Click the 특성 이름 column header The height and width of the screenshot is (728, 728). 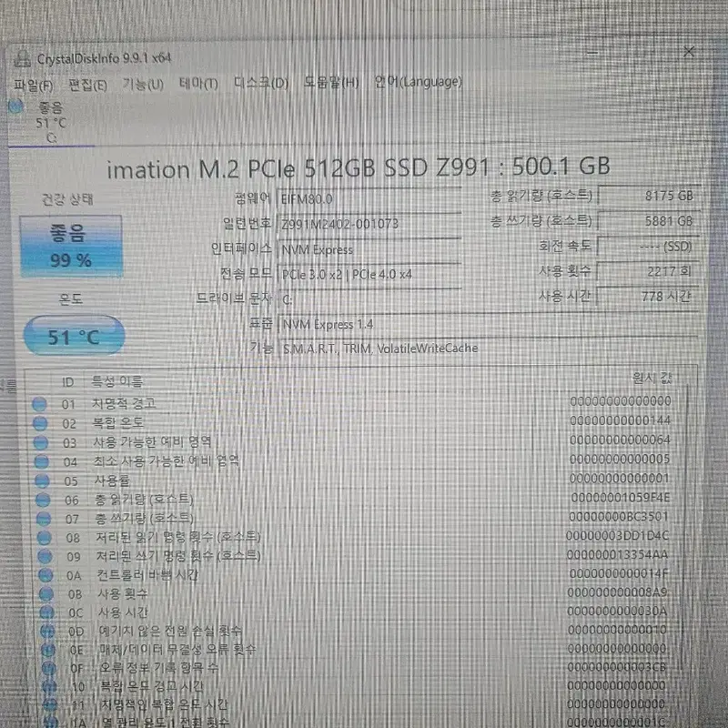click(117, 381)
